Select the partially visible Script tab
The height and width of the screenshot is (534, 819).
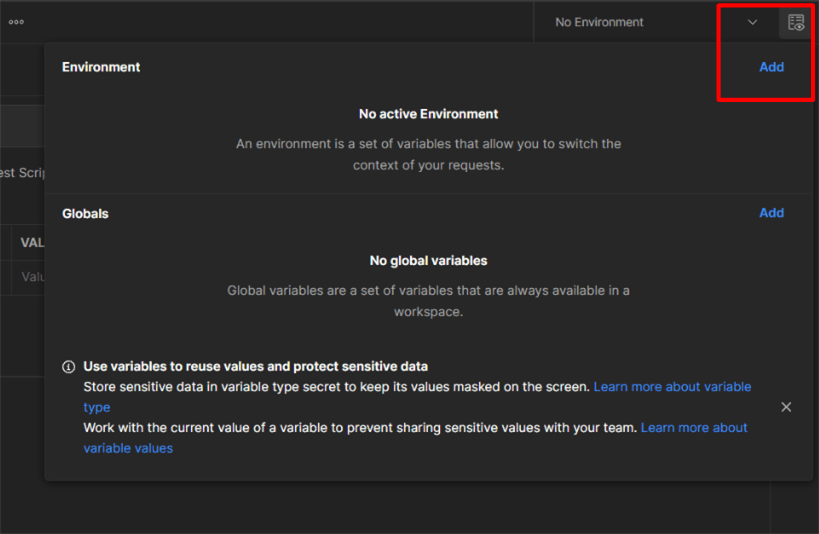pos(20,173)
